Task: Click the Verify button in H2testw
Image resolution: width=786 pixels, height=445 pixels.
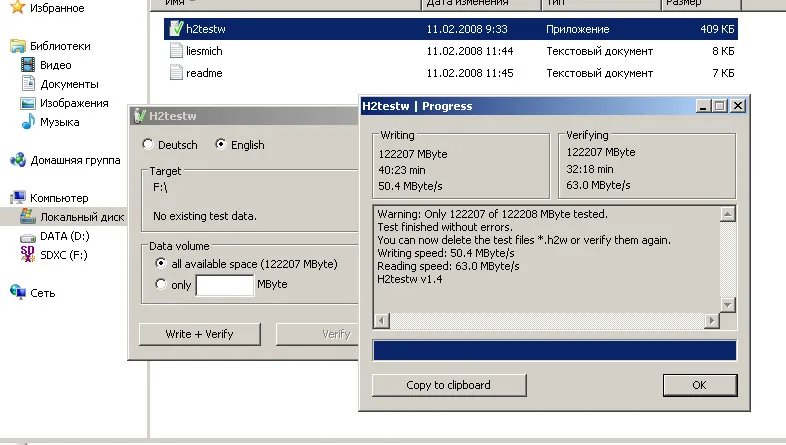Action: click(318, 334)
